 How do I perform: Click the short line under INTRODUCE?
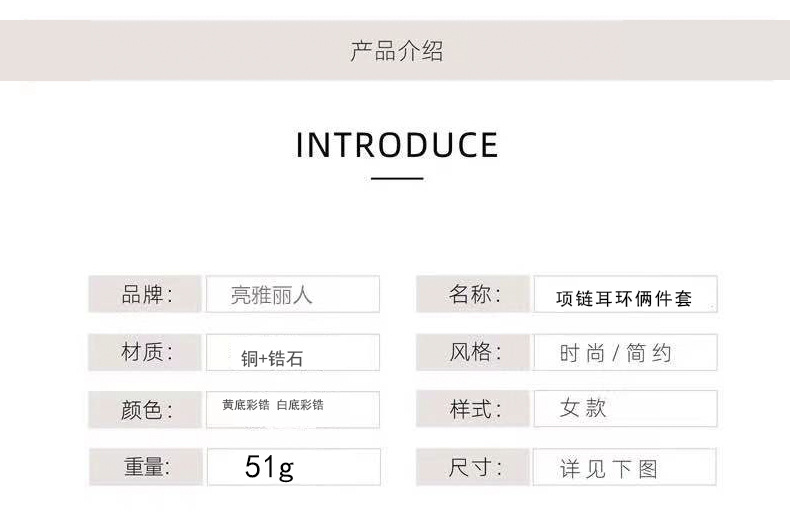(x=397, y=179)
